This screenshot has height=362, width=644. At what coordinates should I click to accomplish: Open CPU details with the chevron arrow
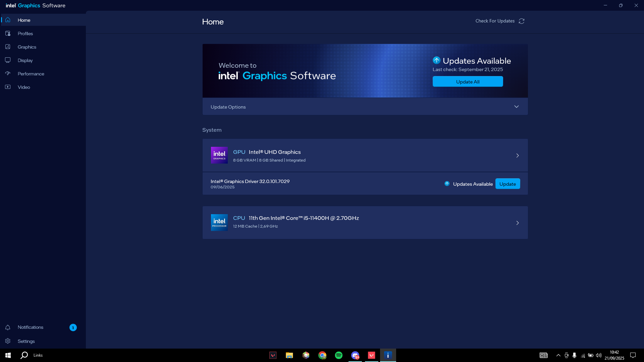click(518, 223)
